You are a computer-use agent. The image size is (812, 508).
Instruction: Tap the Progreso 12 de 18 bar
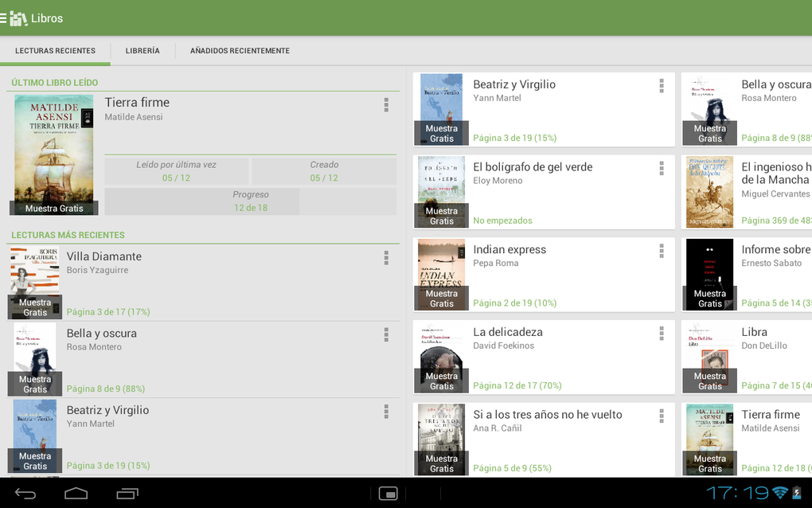pyautogui.click(x=251, y=201)
